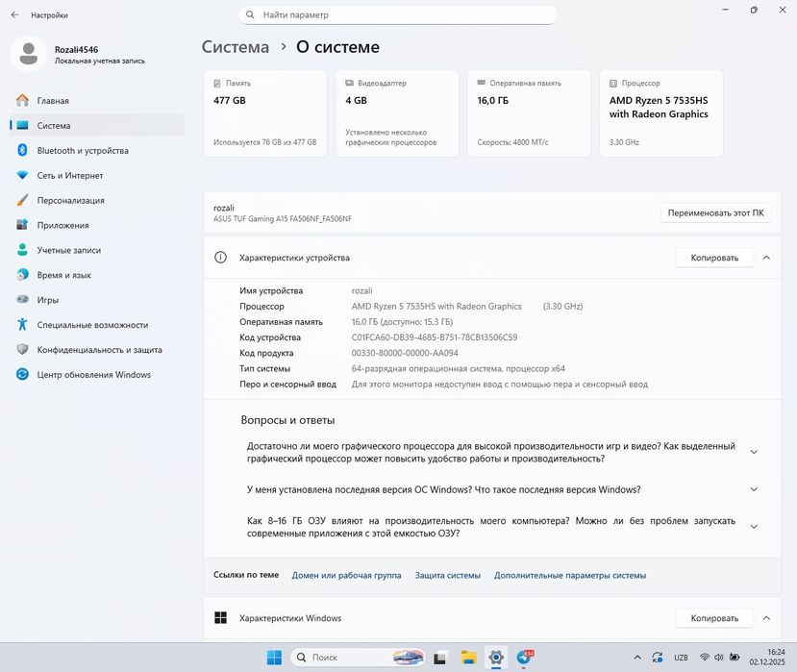Select the Код устройства value text

435,337
